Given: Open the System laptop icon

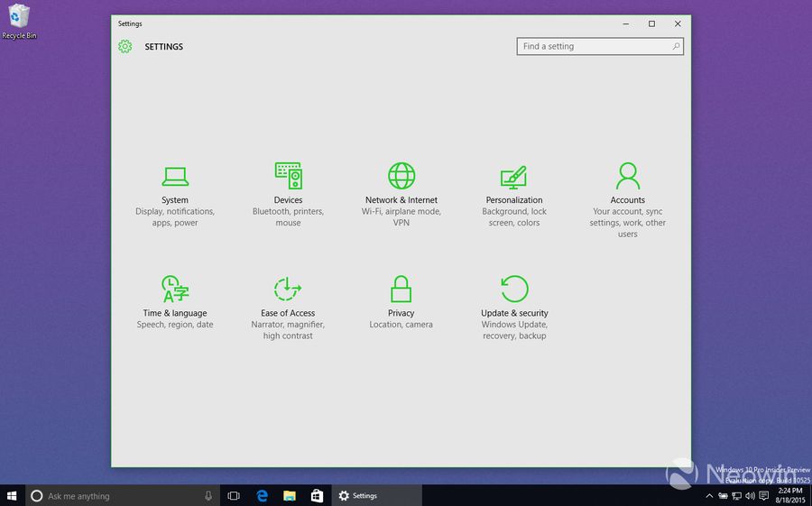Looking at the screenshot, I should coord(175,177).
